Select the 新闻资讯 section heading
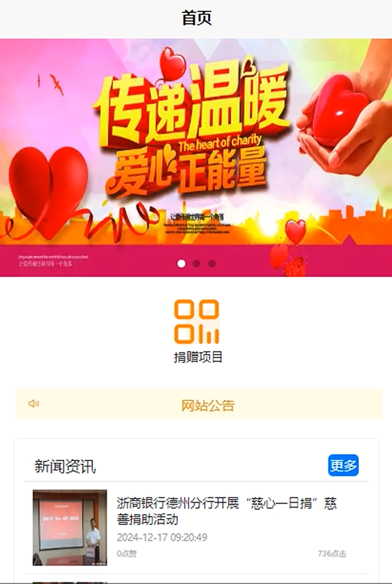Image resolution: width=392 pixels, height=584 pixels. click(x=65, y=466)
